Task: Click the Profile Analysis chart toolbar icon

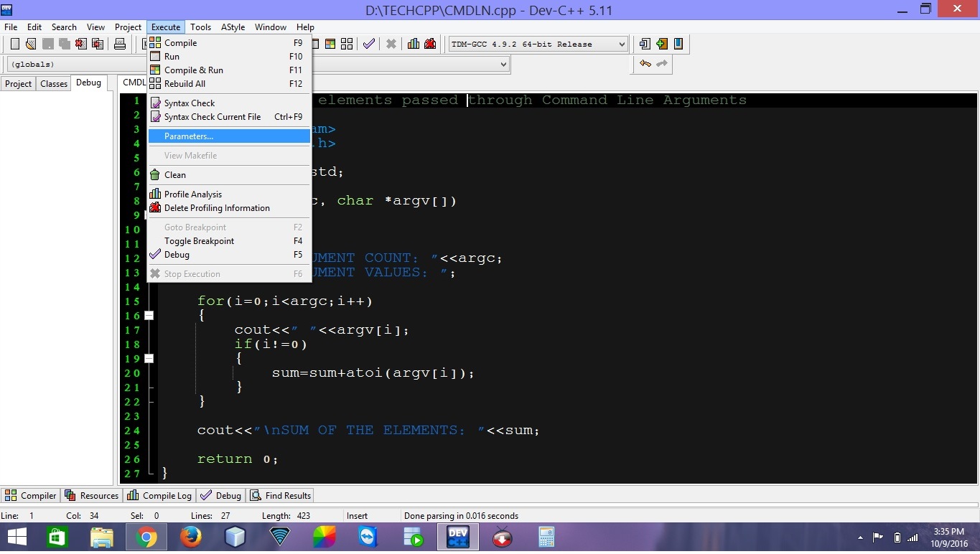Action: click(x=414, y=44)
